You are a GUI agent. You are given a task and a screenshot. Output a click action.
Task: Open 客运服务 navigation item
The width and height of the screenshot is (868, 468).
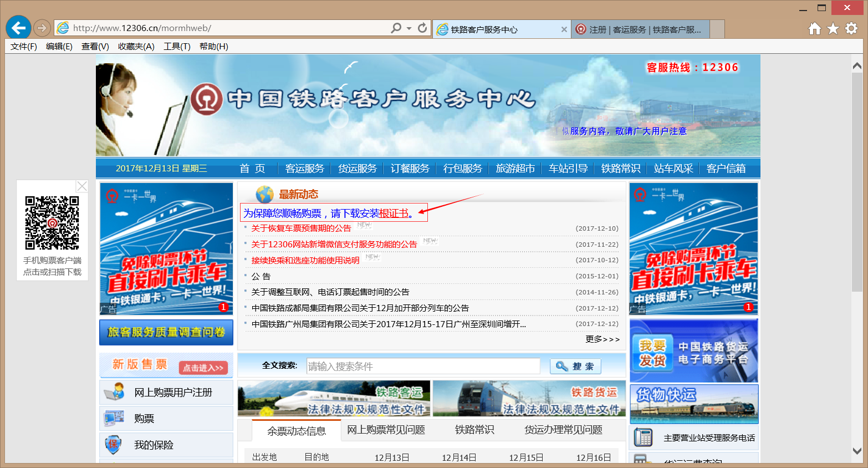click(305, 169)
